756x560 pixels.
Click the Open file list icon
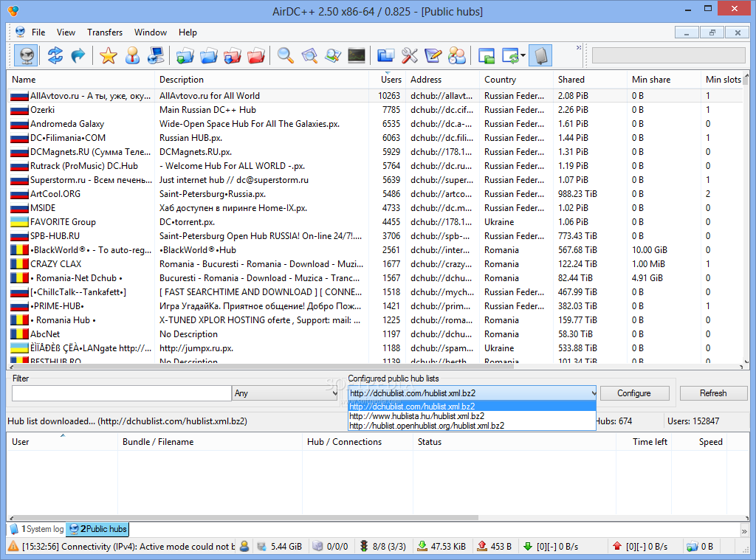pyautogui.click(x=385, y=55)
